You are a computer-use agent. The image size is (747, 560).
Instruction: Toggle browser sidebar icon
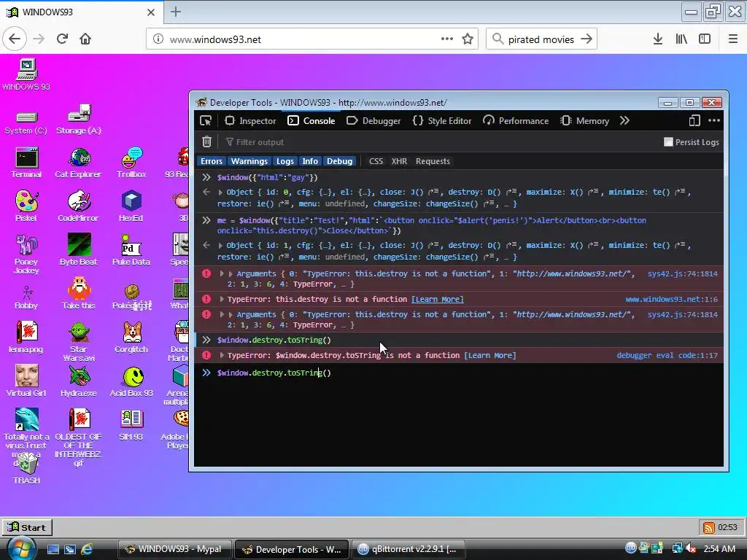click(x=705, y=39)
